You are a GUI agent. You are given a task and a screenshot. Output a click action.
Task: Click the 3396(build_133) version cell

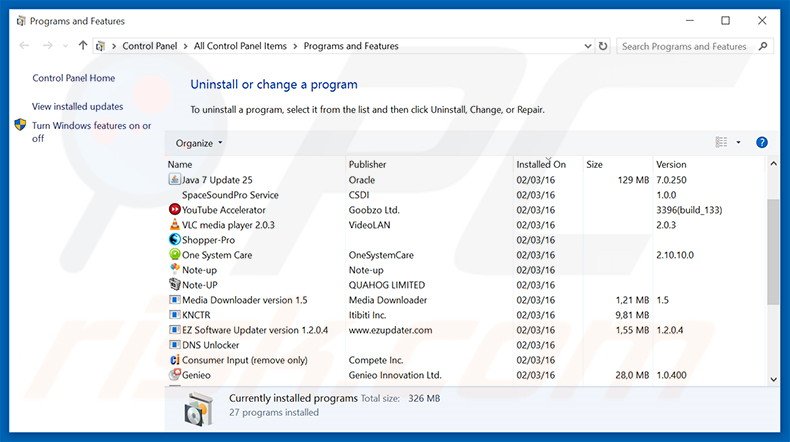tap(689, 210)
